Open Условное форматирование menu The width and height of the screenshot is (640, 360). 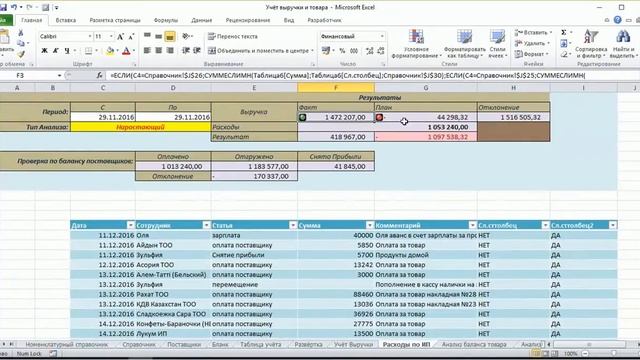pos(416,44)
